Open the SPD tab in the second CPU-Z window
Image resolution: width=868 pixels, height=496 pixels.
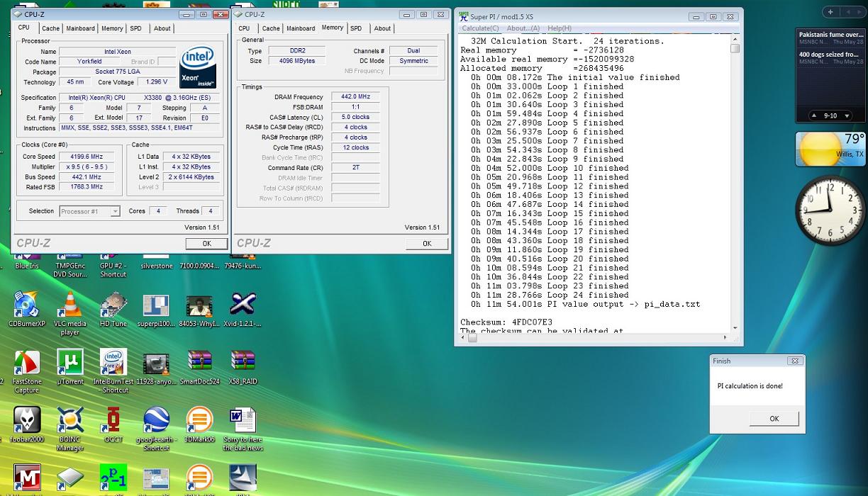point(356,28)
